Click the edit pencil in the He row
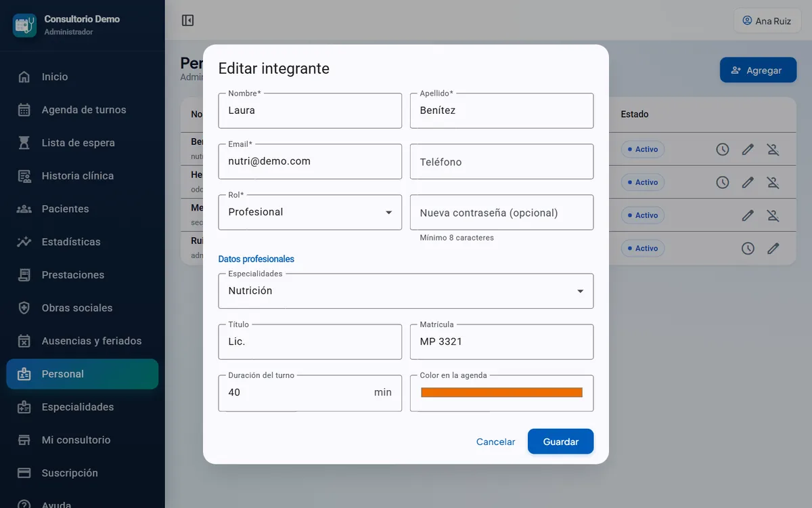 click(x=748, y=182)
